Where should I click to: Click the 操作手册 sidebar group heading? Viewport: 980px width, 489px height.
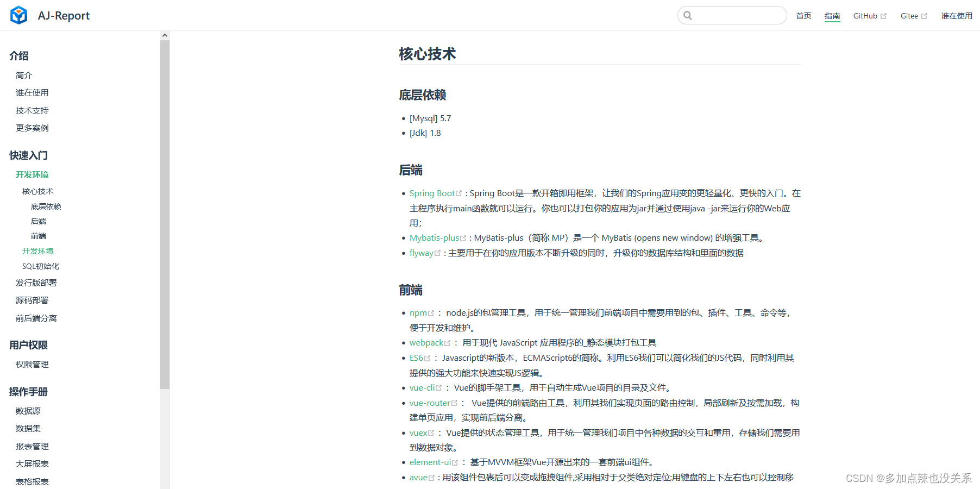pyautogui.click(x=28, y=392)
